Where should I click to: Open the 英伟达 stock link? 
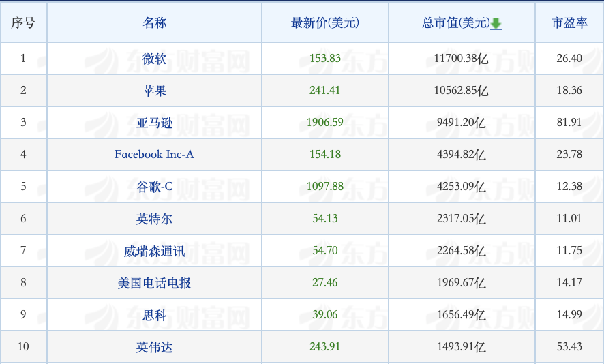pyautogui.click(x=155, y=347)
